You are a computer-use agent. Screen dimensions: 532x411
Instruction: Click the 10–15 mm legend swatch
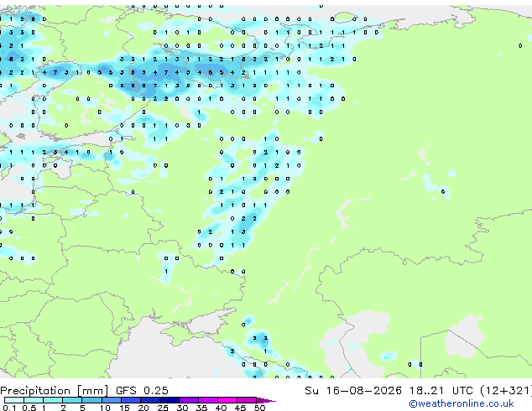(x=111, y=400)
